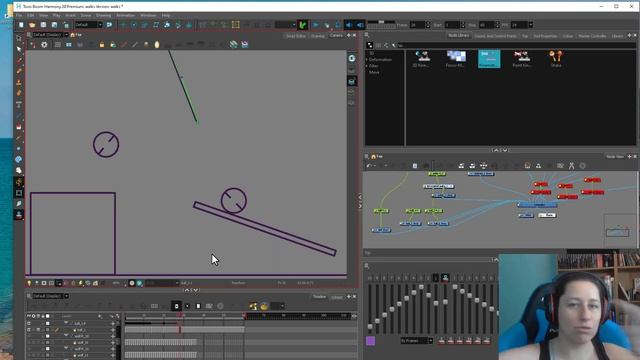Toggle the wolf-P_11 layer enable checkbox
Viewport: 640px width, 360px height.
tap(29, 349)
